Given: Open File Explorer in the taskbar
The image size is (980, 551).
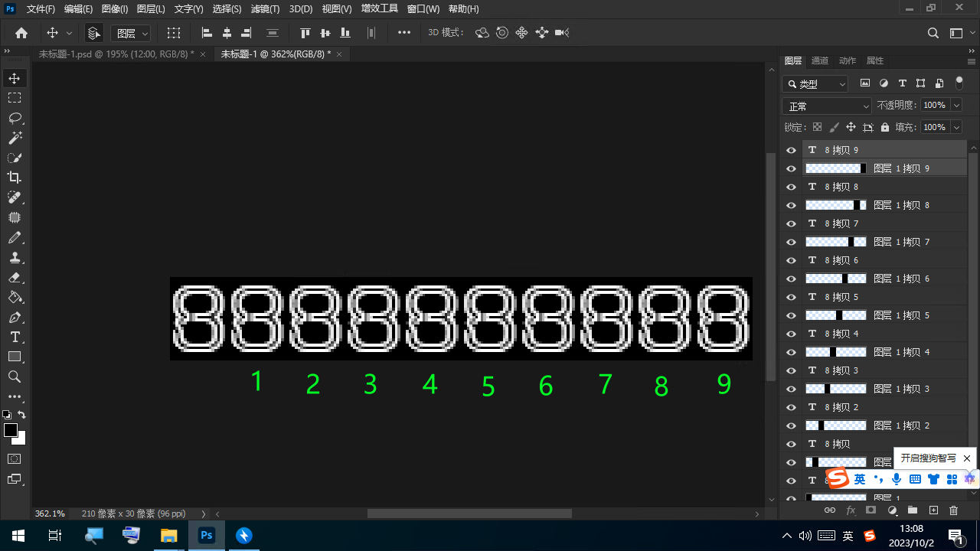Looking at the screenshot, I should [x=168, y=536].
